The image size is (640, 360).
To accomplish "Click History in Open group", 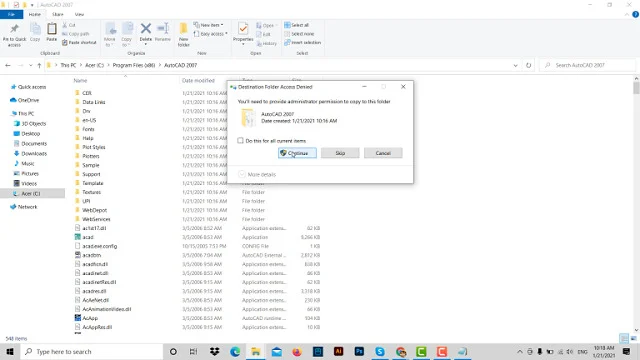I will point(267,43).
